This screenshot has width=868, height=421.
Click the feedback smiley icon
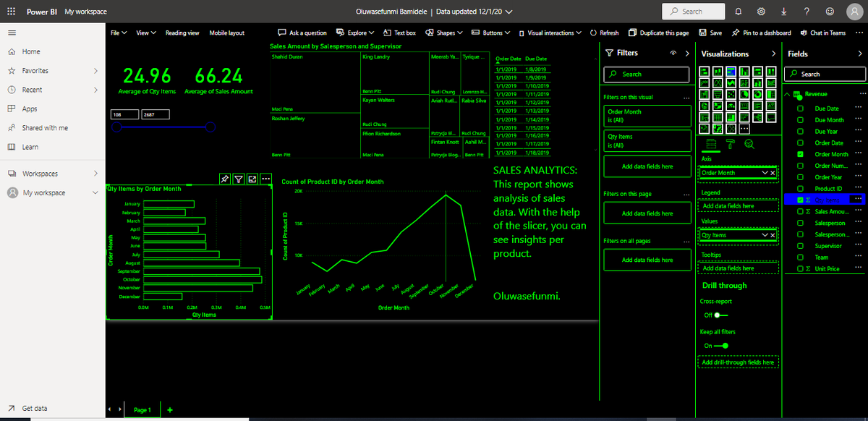[x=830, y=12]
